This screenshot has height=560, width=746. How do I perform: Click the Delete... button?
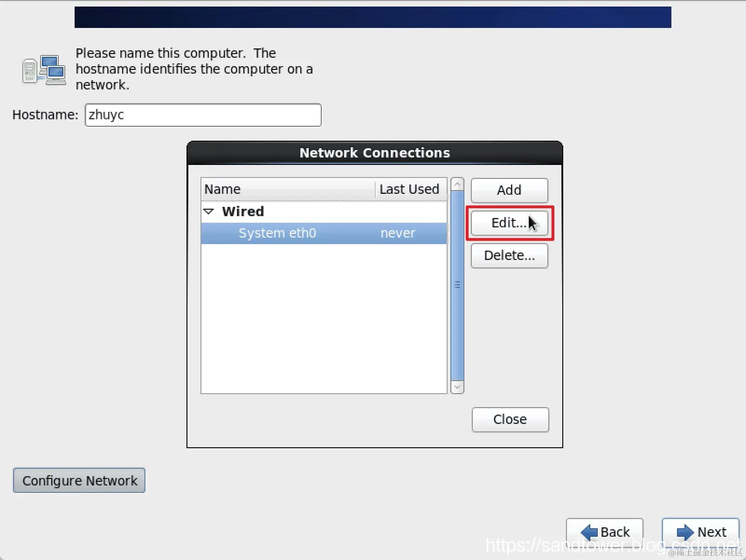click(x=509, y=255)
